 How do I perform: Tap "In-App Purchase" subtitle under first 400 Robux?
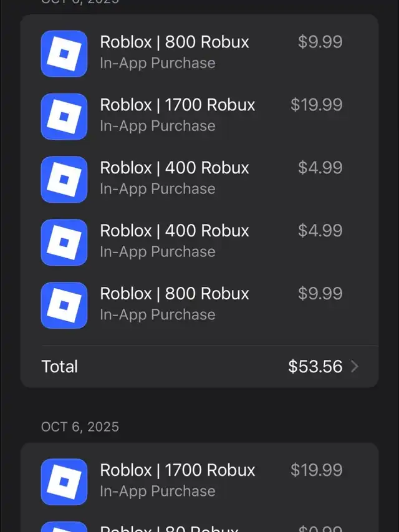(157, 189)
